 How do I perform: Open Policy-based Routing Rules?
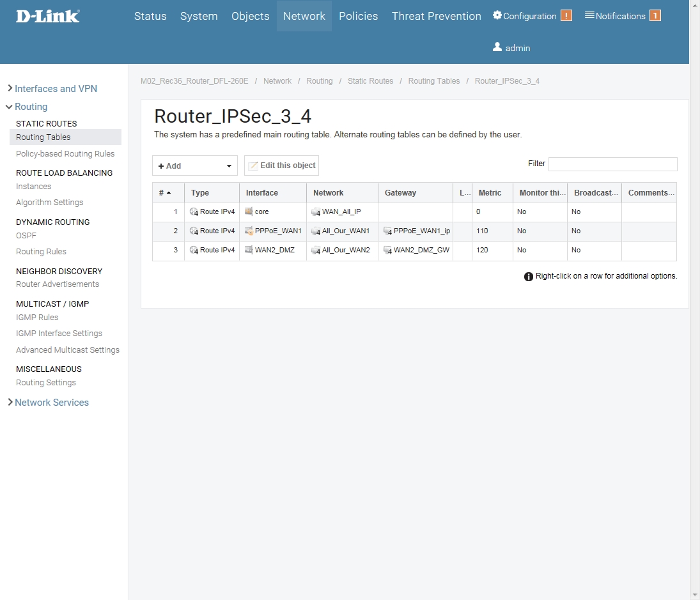pyautogui.click(x=65, y=153)
